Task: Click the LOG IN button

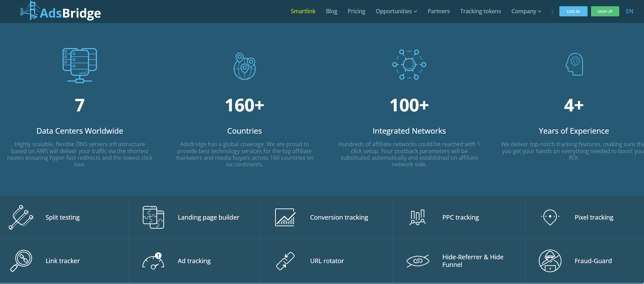Action: [573, 11]
